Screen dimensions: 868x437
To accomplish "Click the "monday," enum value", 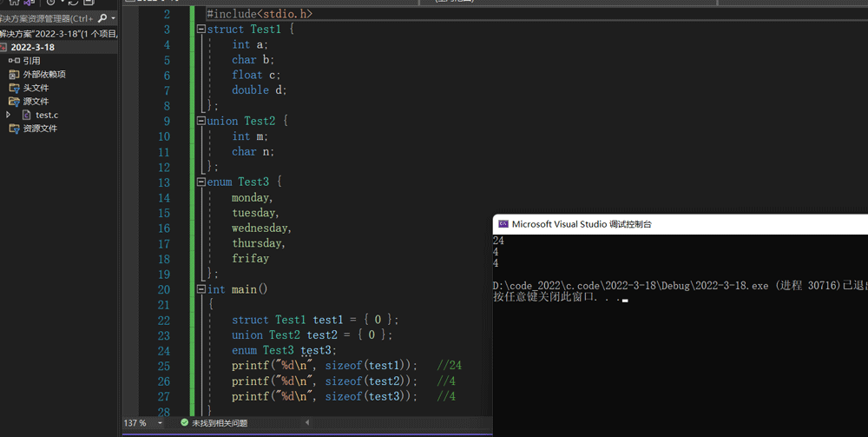I will 253,198.
